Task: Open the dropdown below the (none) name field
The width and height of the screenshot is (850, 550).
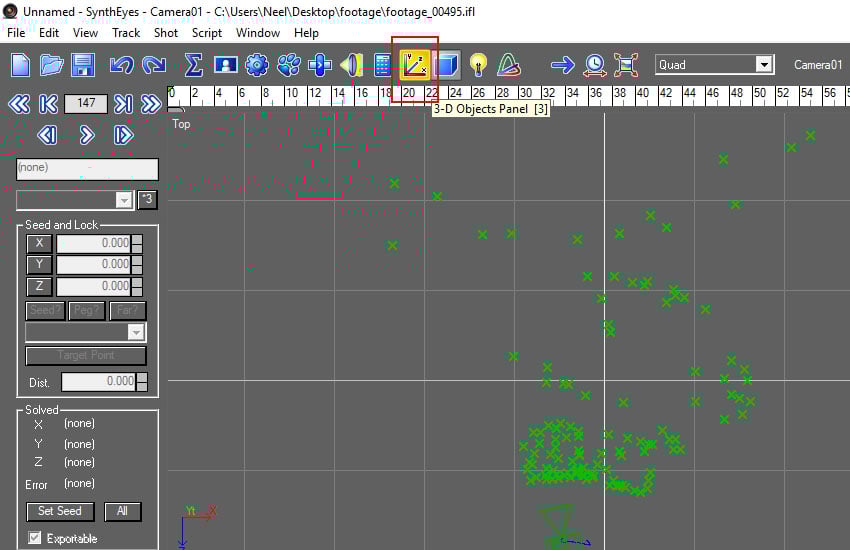Action: (x=124, y=200)
